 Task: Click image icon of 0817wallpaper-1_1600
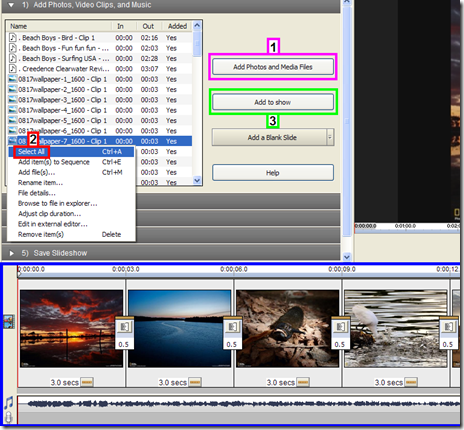click(x=13, y=79)
